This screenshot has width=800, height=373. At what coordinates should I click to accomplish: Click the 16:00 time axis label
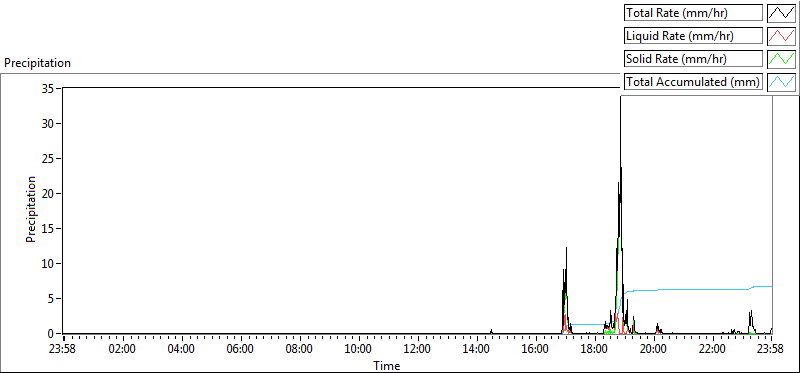coord(535,350)
